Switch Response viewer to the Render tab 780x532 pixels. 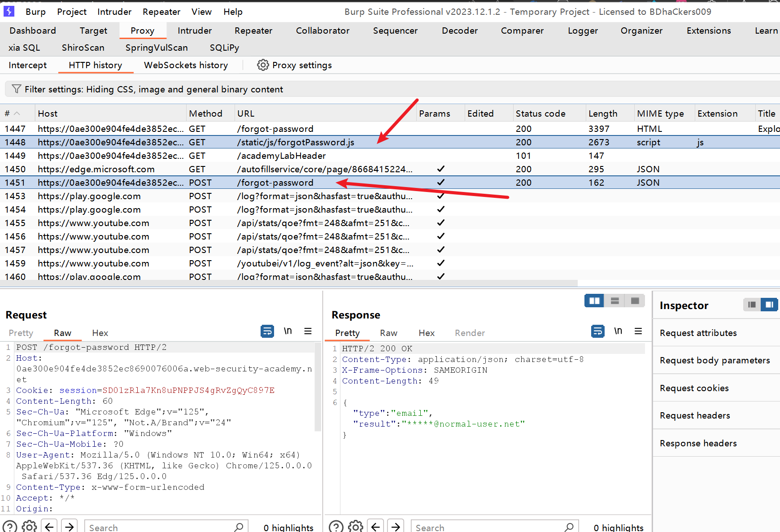[469, 333]
